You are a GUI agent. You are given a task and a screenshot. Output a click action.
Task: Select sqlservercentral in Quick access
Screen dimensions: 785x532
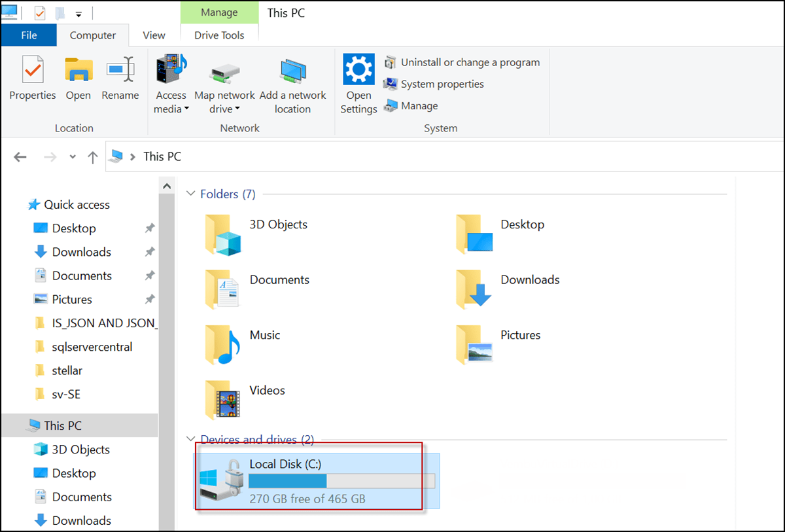[92, 347]
